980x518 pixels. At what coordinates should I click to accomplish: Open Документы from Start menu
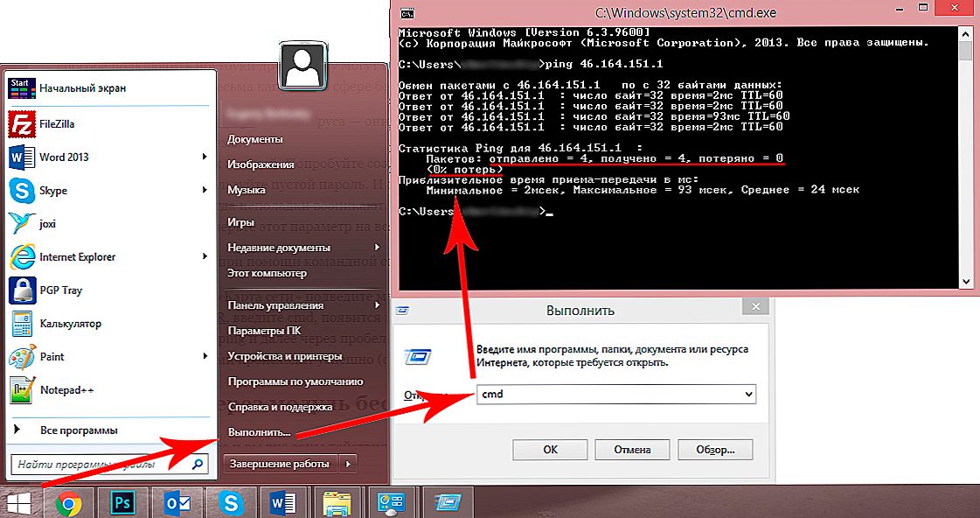(x=255, y=139)
